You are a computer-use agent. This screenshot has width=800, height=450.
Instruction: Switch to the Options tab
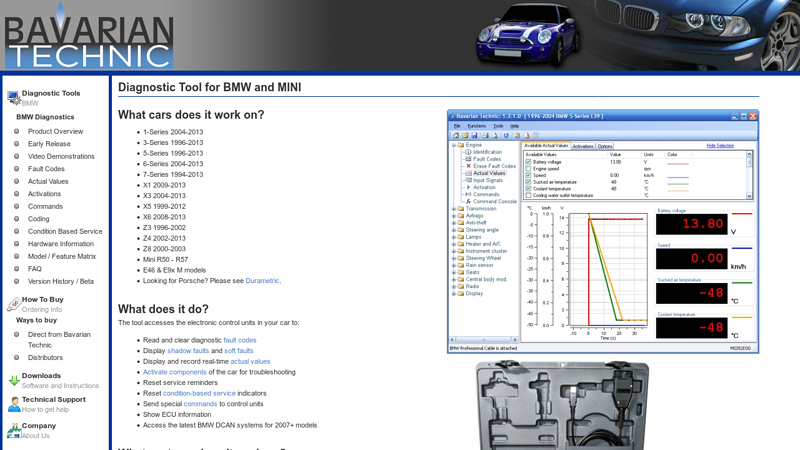point(605,146)
